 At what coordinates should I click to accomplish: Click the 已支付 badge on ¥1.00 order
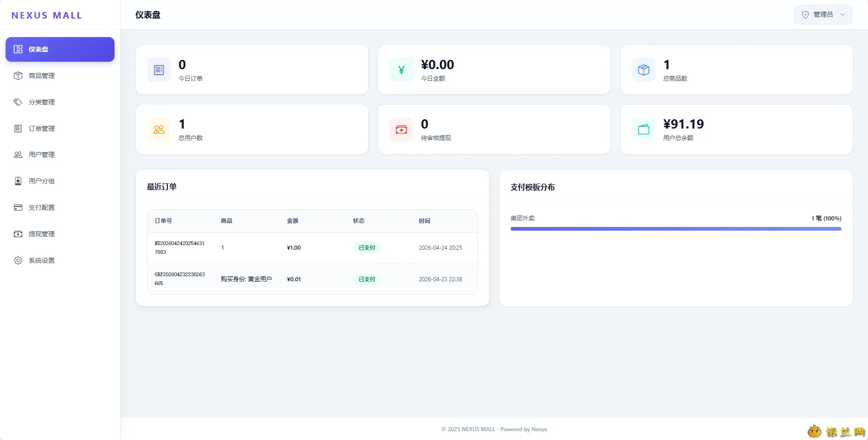tap(367, 248)
